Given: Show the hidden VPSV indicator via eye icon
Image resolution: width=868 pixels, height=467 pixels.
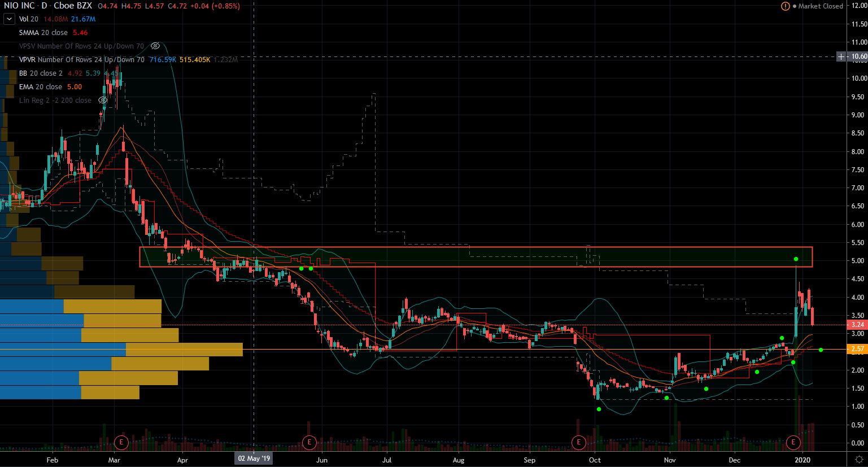Looking at the screenshot, I should point(155,46).
